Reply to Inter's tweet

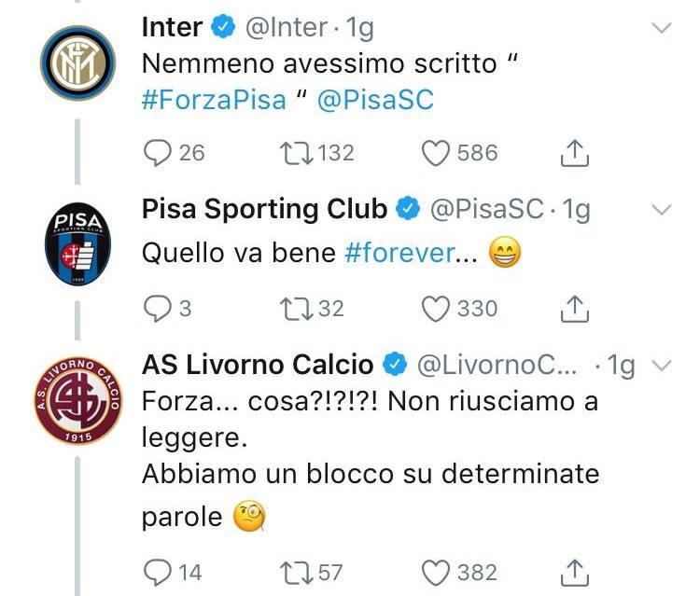(158, 153)
